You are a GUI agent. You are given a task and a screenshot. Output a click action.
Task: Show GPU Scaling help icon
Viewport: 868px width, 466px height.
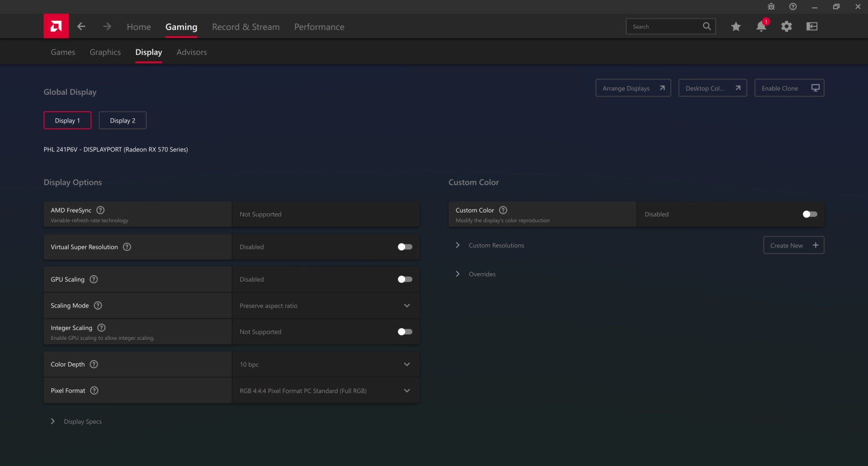pyautogui.click(x=94, y=279)
